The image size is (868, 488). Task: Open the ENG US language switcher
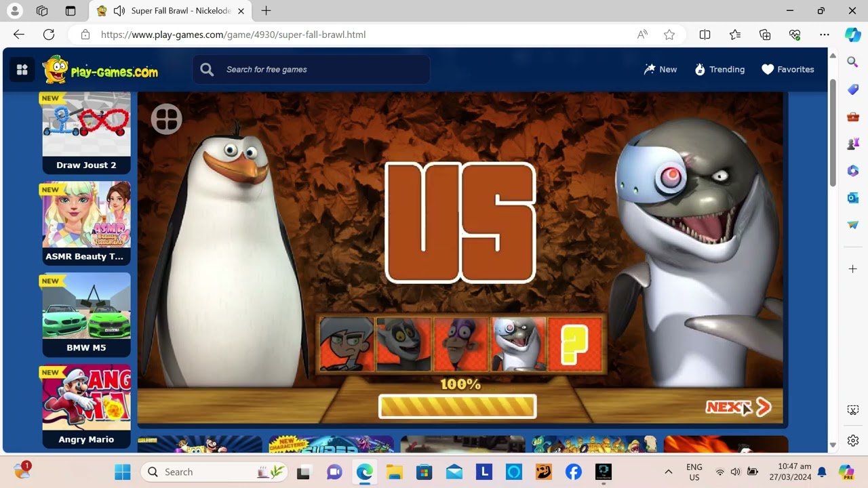pyautogui.click(x=694, y=472)
